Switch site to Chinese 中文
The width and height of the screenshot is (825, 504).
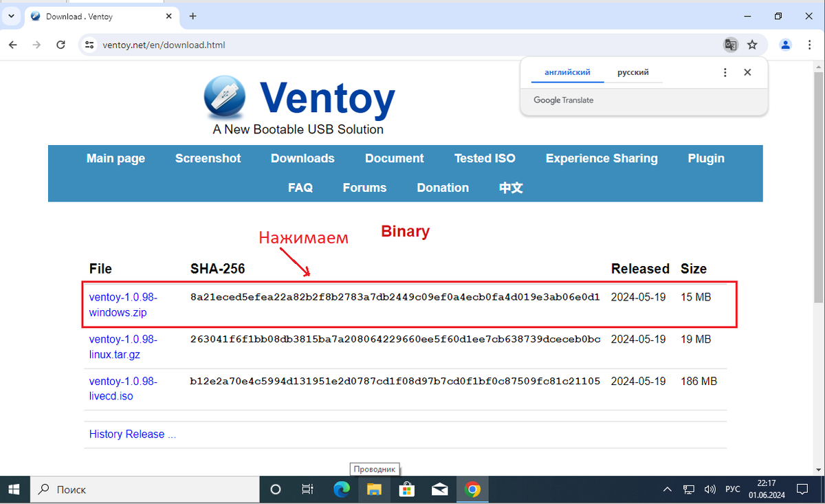tap(511, 188)
